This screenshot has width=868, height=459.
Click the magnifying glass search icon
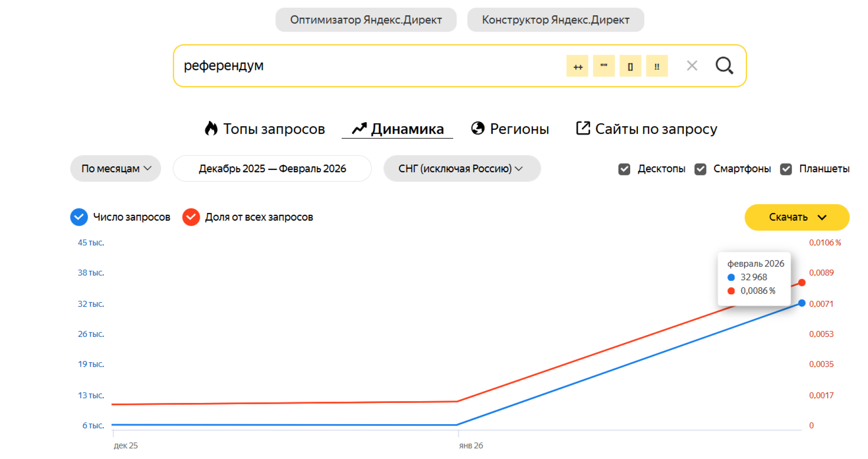(x=724, y=66)
